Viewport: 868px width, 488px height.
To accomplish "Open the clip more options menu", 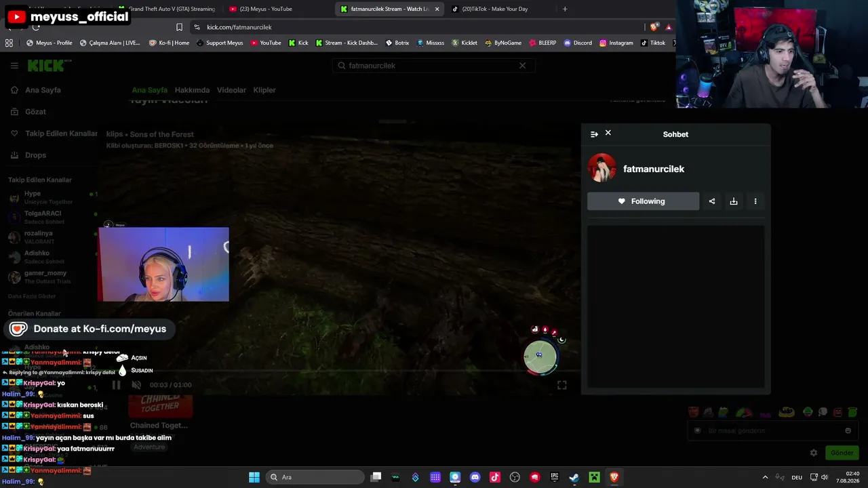I will point(755,201).
